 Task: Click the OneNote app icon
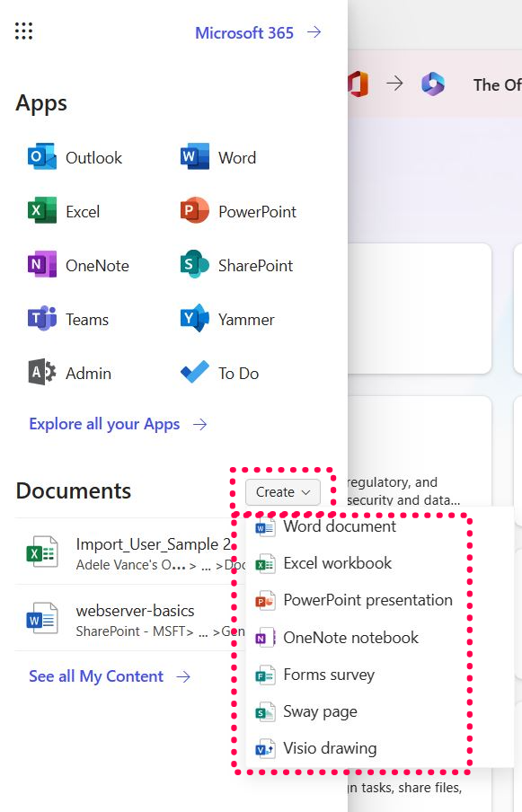[42, 265]
